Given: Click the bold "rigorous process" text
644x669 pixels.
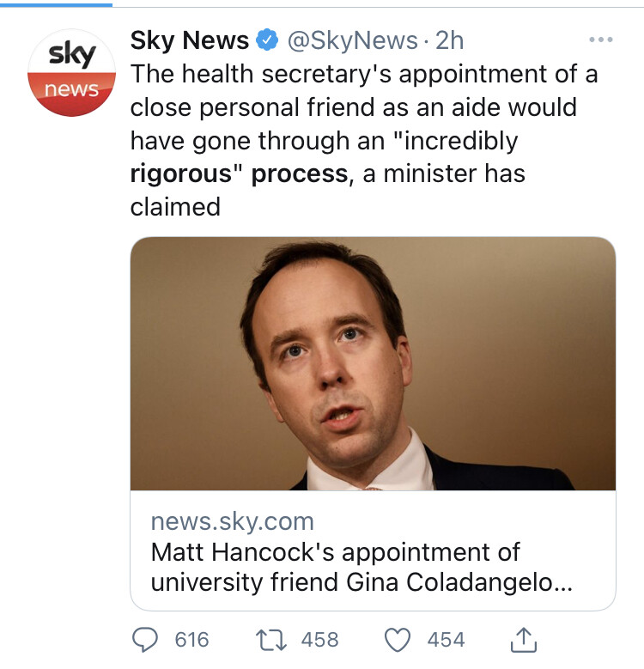Looking at the screenshot, I should (239, 173).
